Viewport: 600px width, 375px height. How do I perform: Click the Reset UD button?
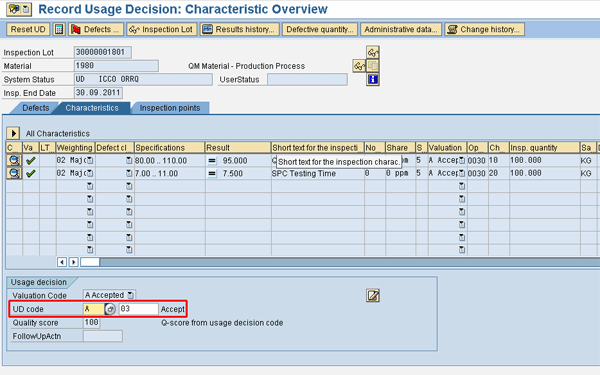[28, 29]
